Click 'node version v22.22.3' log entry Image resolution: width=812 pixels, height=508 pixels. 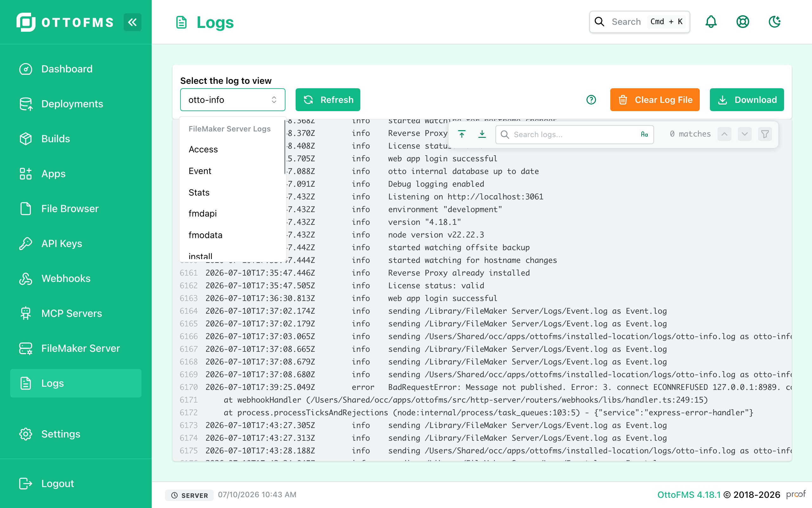coord(436,235)
